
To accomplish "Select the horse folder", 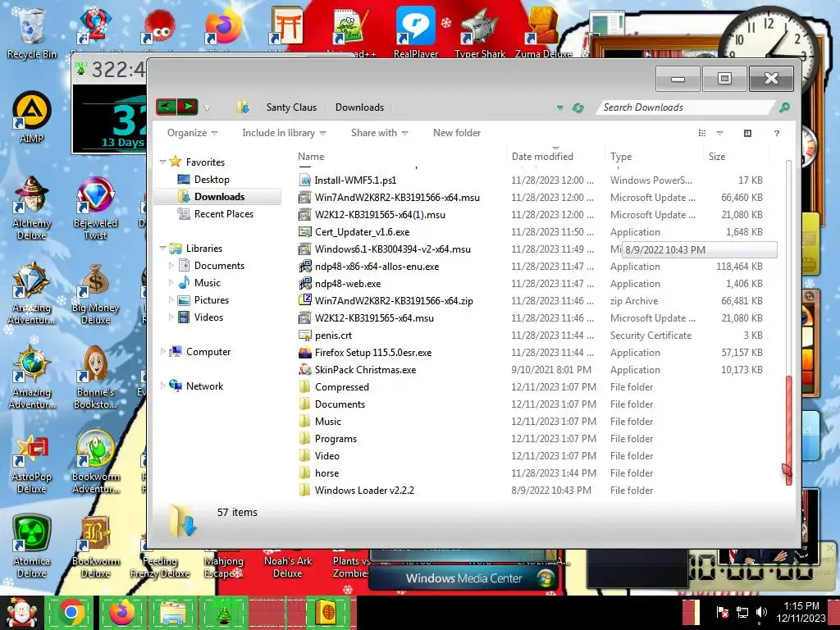I will [x=326, y=473].
